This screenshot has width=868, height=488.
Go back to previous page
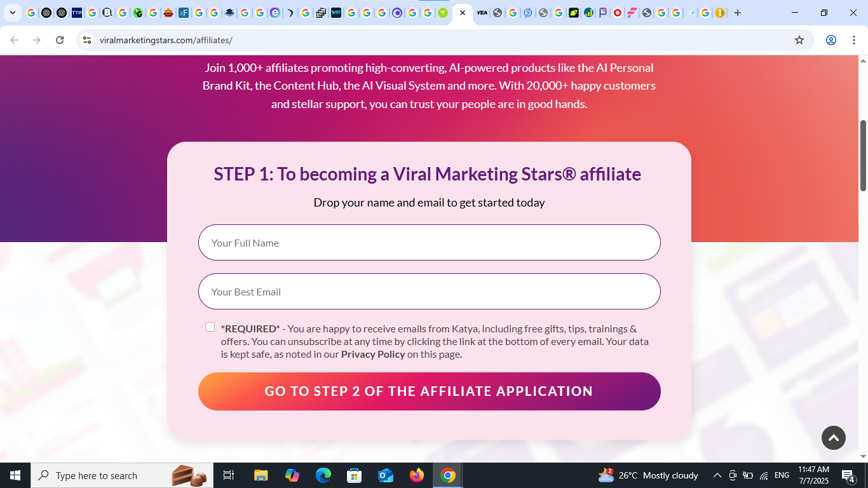[x=14, y=40]
